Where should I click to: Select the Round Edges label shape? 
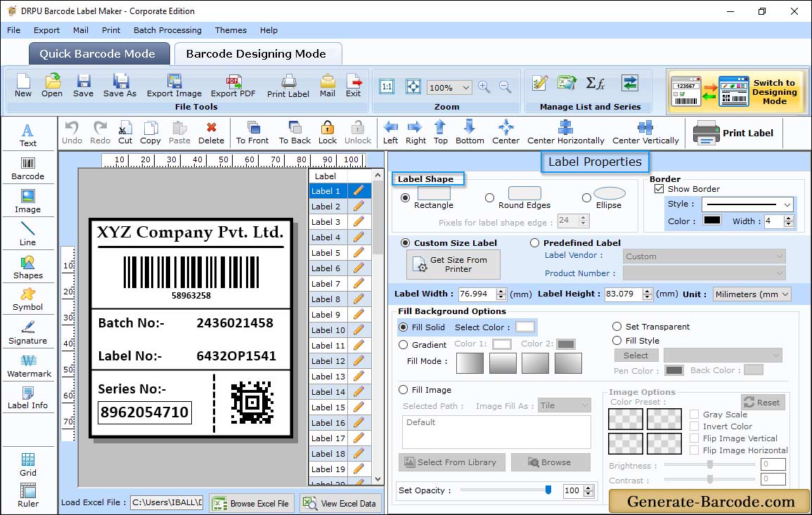tap(489, 197)
